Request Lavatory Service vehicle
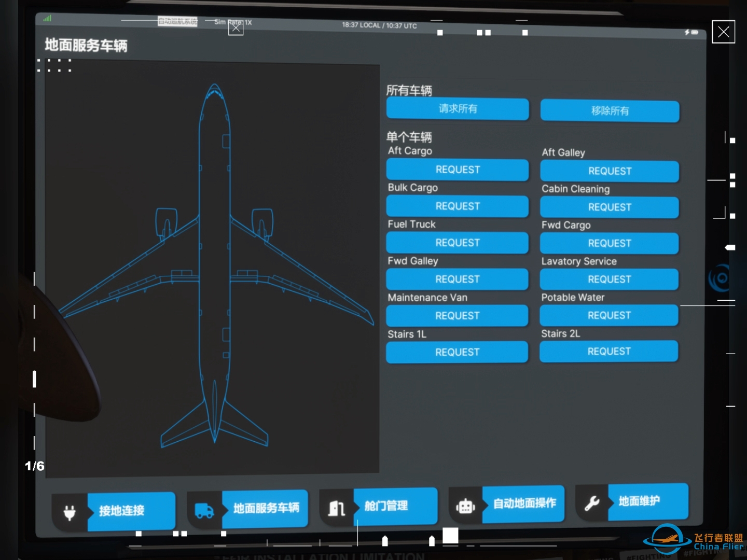The height and width of the screenshot is (560, 747). [609, 279]
